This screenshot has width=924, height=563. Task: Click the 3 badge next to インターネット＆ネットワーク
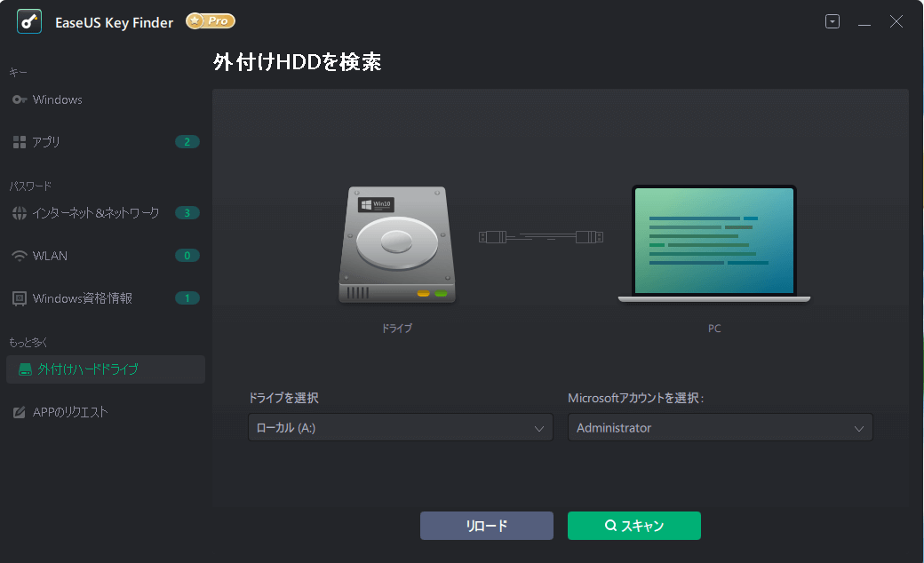coord(187,212)
